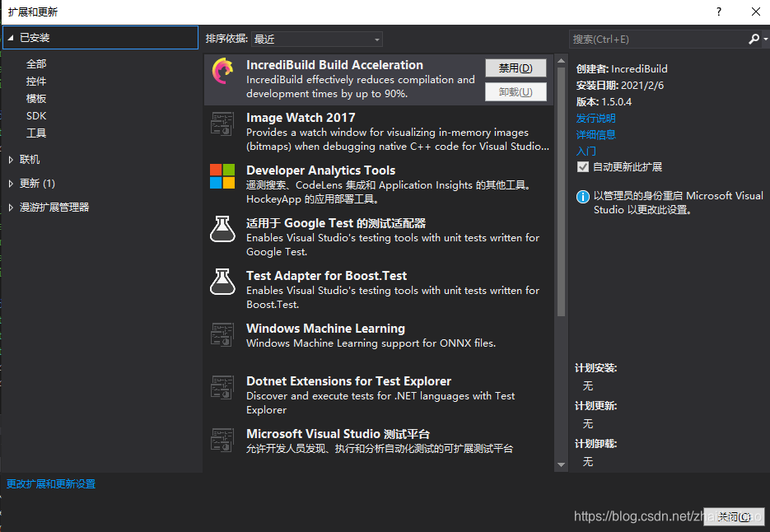Select Test Adapter for Boost.Test title
The width and height of the screenshot is (770, 532).
click(327, 276)
